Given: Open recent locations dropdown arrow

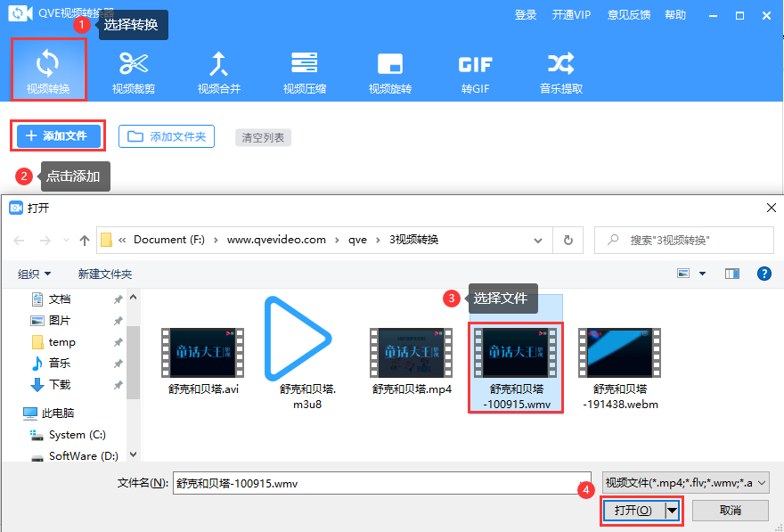Looking at the screenshot, I should [x=66, y=241].
